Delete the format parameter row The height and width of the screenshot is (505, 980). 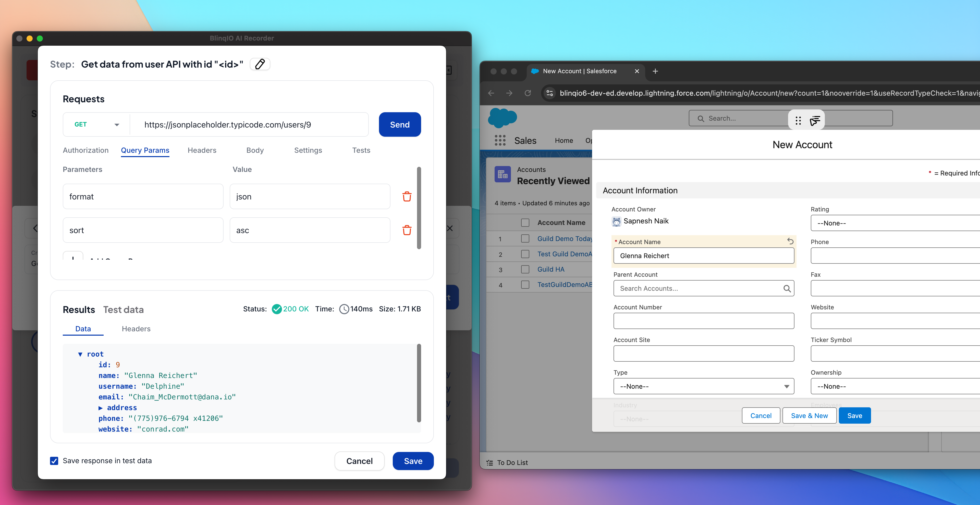[x=407, y=196]
